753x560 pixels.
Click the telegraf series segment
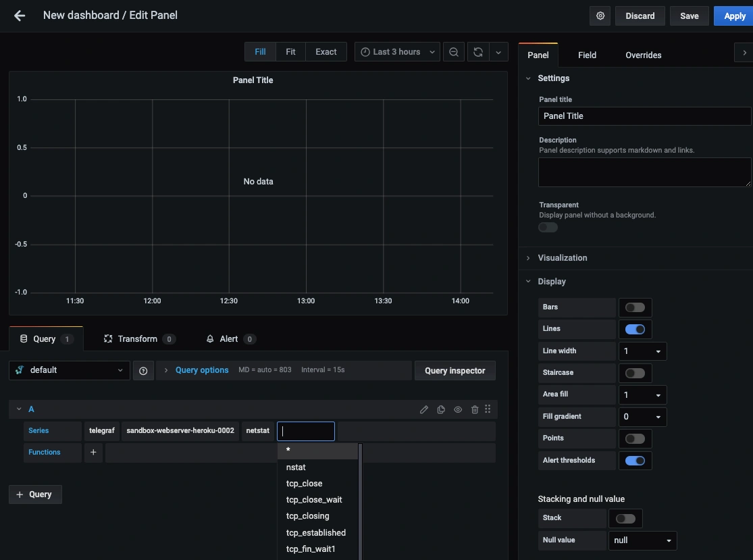click(102, 431)
